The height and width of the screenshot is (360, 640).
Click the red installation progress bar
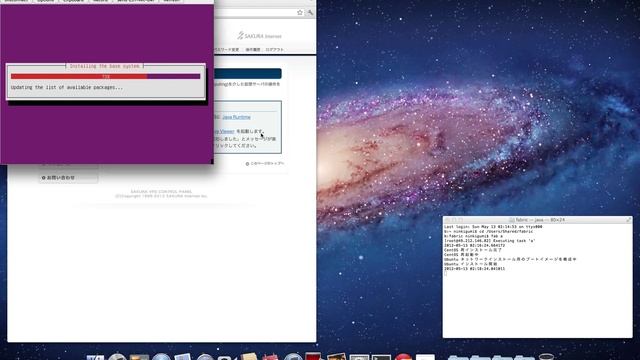(105, 76)
